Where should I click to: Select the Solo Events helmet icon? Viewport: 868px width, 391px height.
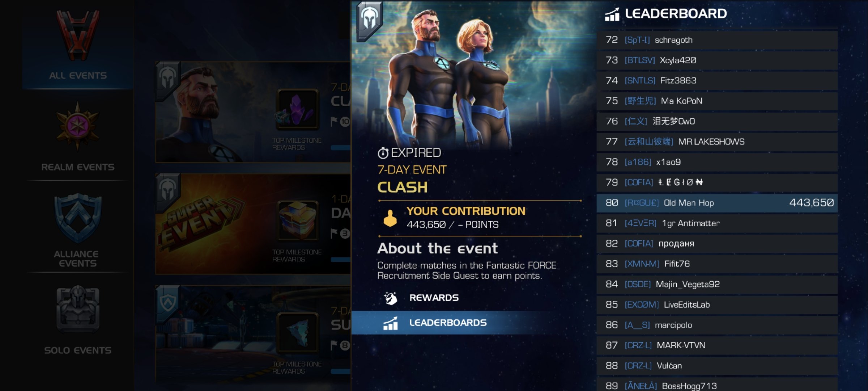(x=77, y=309)
